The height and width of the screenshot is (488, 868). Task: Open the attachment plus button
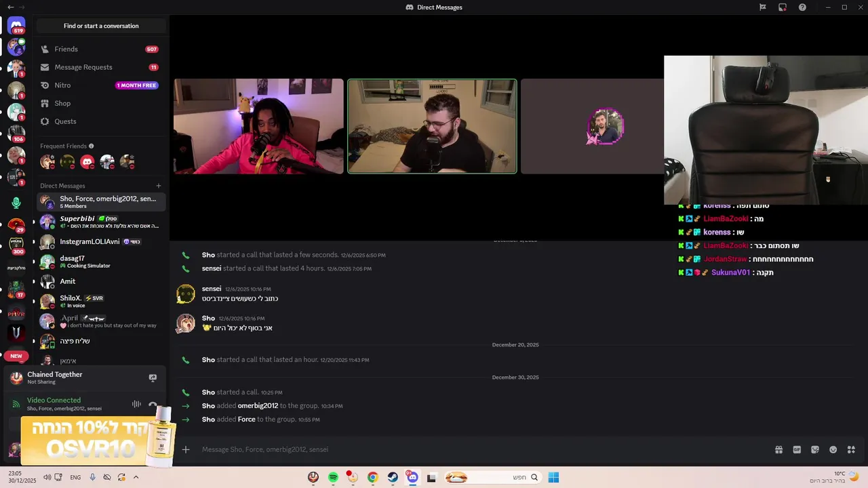tap(186, 449)
